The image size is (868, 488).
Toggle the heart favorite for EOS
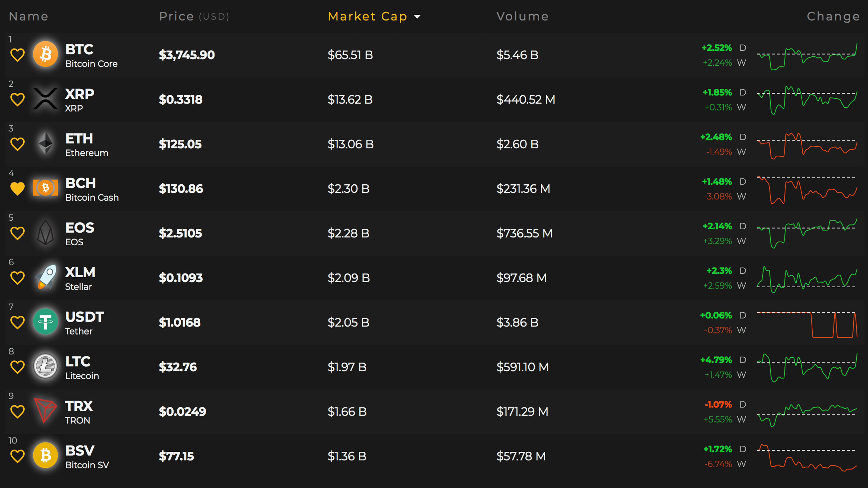point(18,233)
